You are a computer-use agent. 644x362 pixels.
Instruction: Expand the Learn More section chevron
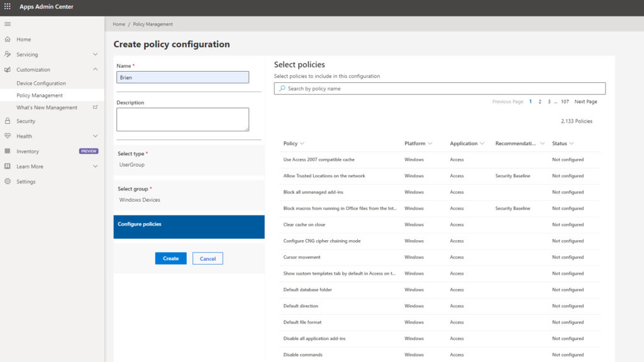(x=96, y=166)
